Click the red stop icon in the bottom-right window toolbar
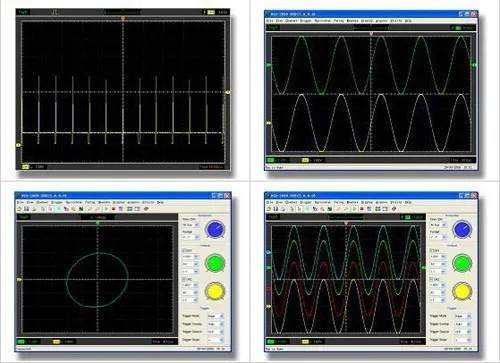Screen dimensions: 500x363 (x=362, y=209)
